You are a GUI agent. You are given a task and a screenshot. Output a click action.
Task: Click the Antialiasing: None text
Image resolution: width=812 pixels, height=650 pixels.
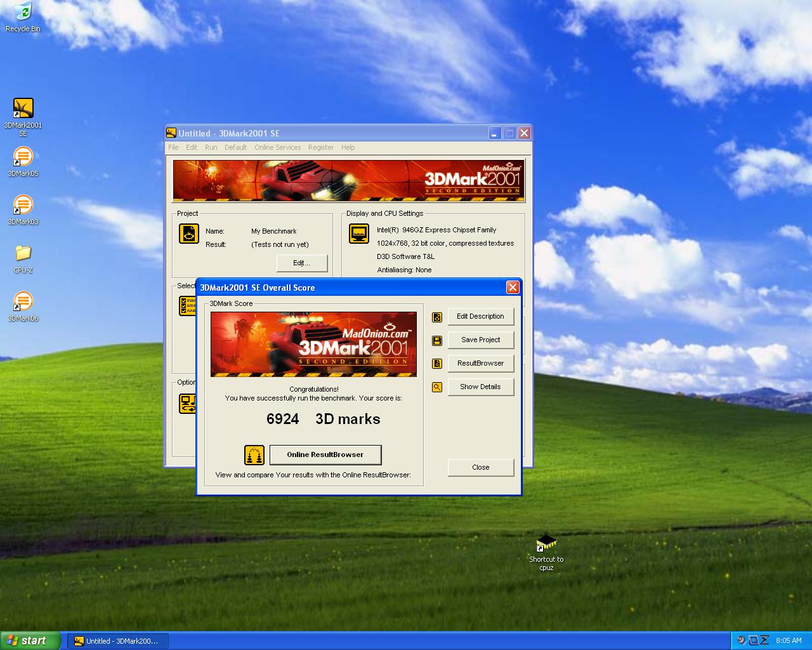point(404,270)
